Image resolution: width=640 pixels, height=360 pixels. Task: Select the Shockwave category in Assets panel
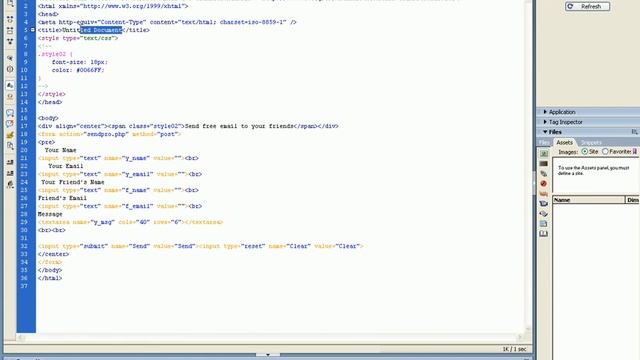[x=544, y=193]
